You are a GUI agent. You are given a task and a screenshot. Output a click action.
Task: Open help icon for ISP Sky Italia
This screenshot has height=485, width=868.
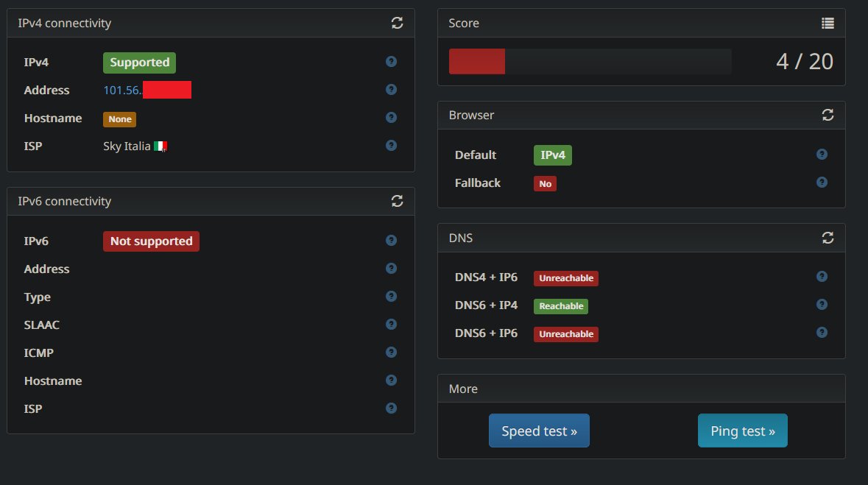[x=391, y=145]
